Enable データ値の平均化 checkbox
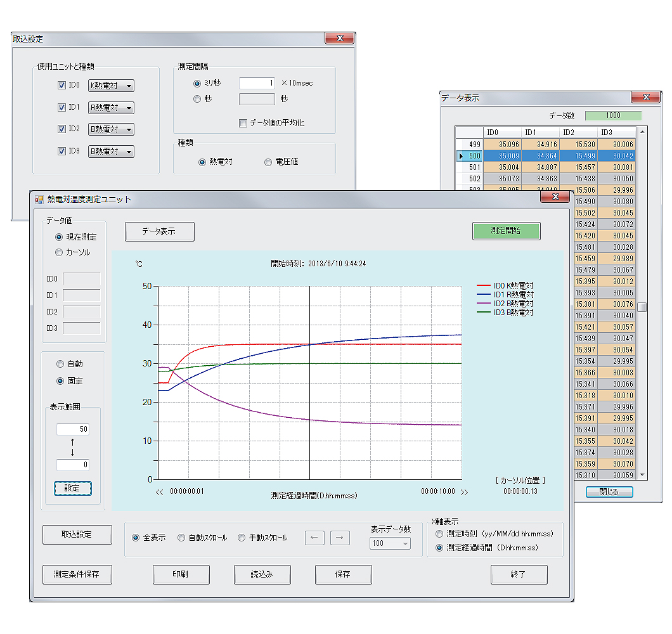Image resolution: width=672 pixels, height=634 pixels. 243,123
